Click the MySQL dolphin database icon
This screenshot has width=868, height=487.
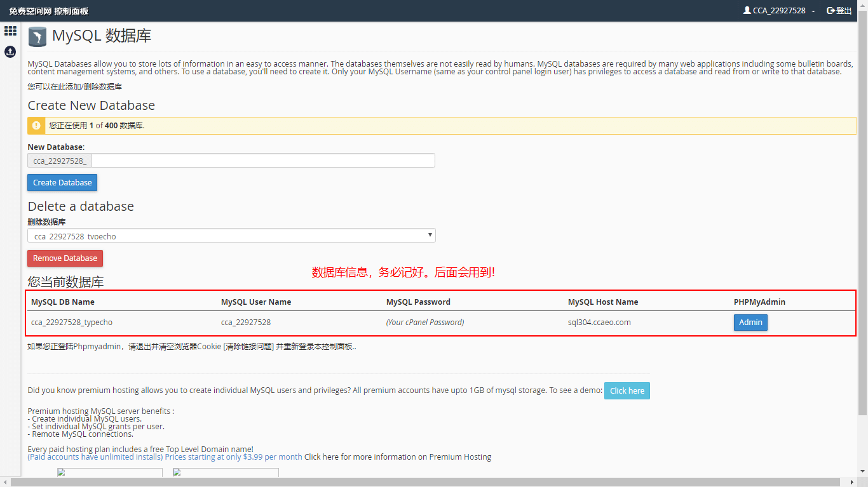[x=37, y=37]
